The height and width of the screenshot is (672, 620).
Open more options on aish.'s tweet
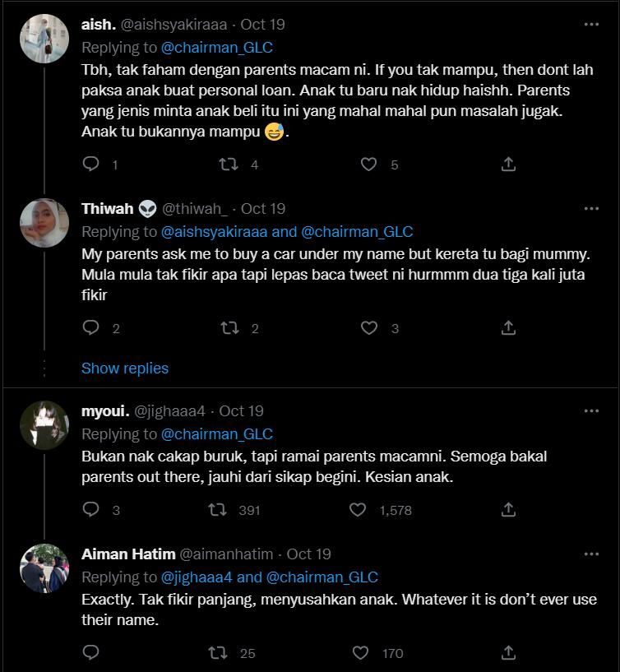point(591,25)
